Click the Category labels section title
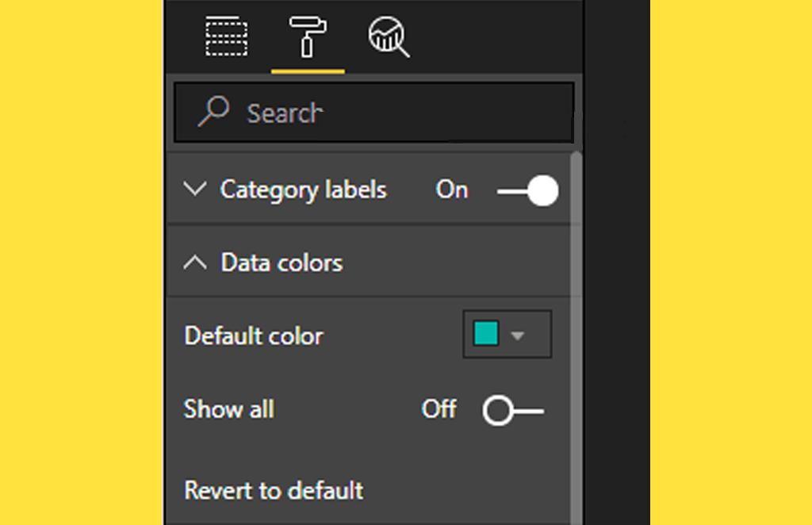 [303, 190]
